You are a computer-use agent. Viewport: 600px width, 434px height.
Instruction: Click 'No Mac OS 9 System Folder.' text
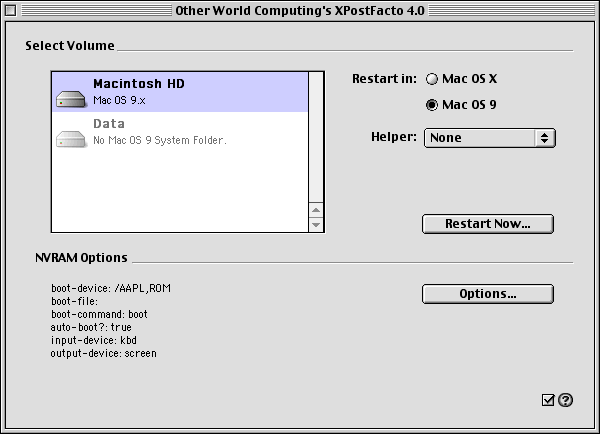click(x=160, y=140)
